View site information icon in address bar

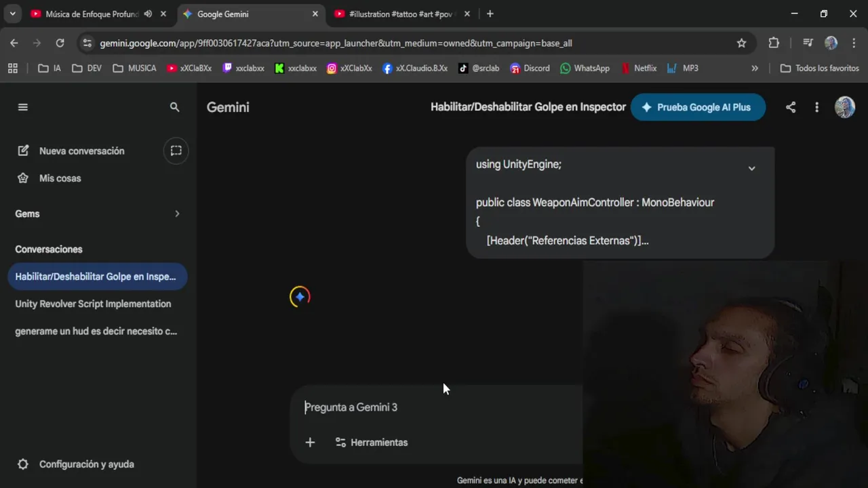pyautogui.click(x=87, y=43)
